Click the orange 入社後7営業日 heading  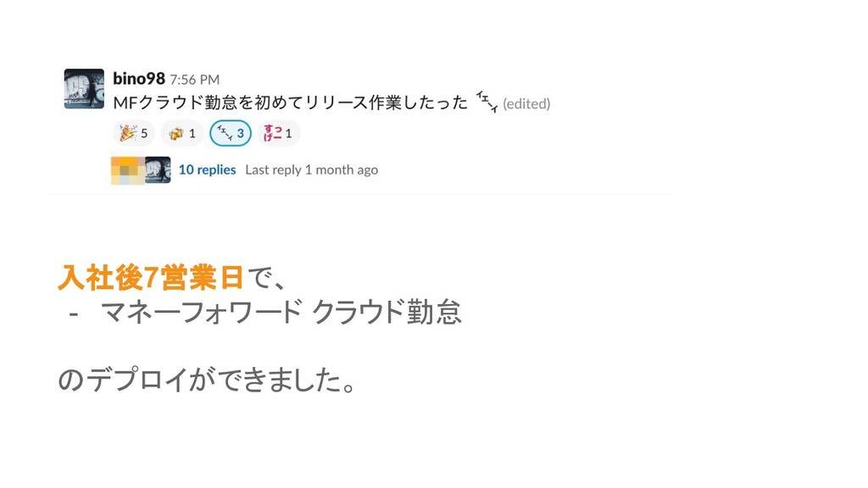click(151, 277)
